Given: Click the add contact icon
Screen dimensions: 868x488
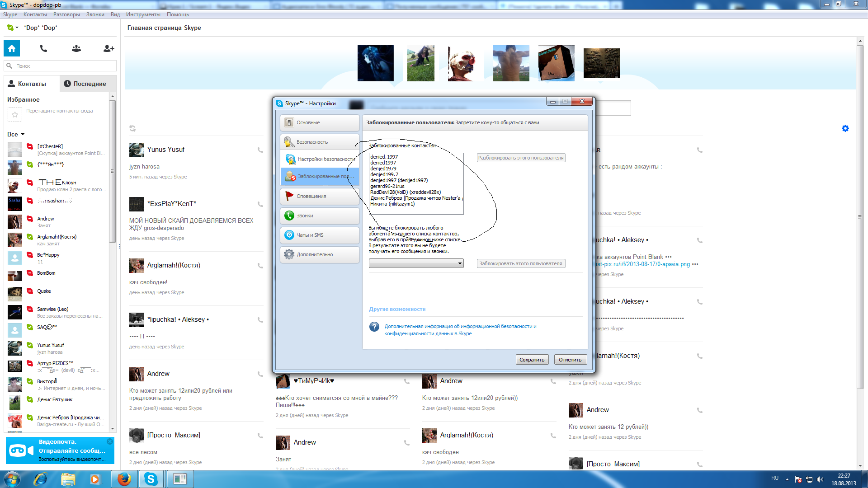Looking at the screenshot, I should pyautogui.click(x=108, y=48).
